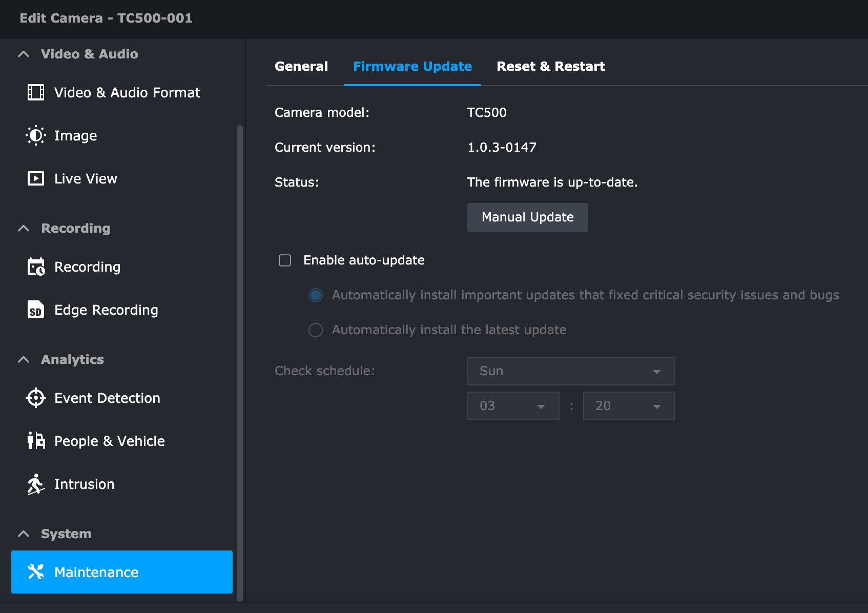The image size is (868, 613).
Task: Click the Enable auto-update label
Action: (x=364, y=260)
